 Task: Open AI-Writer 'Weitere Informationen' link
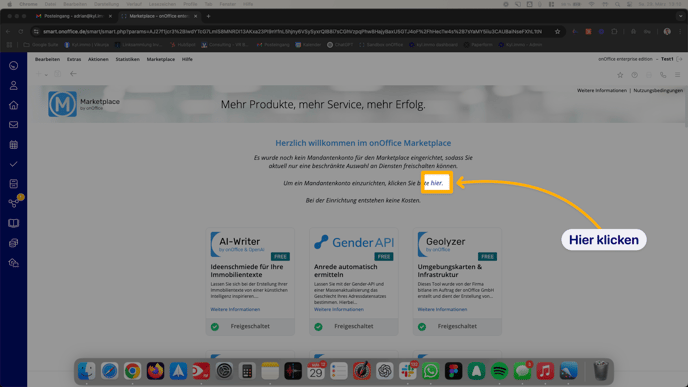[235, 309]
